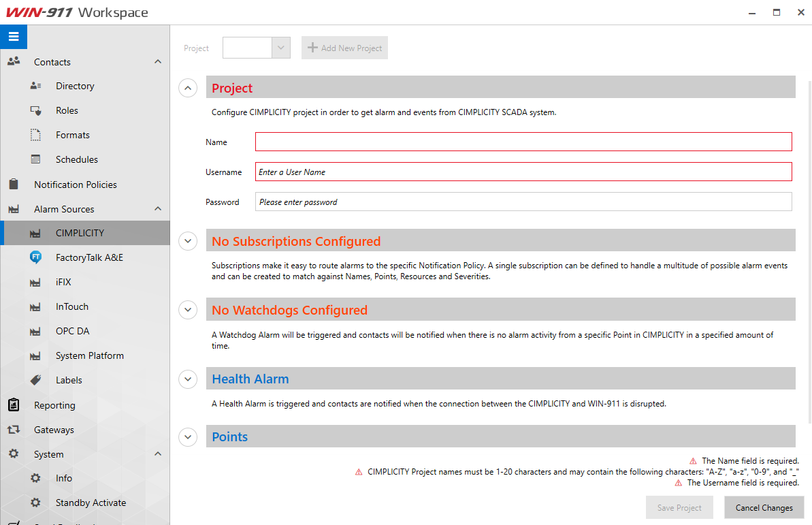Click the Formats dashed-page icon
Image resolution: width=812 pixels, height=525 pixels.
point(35,135)
